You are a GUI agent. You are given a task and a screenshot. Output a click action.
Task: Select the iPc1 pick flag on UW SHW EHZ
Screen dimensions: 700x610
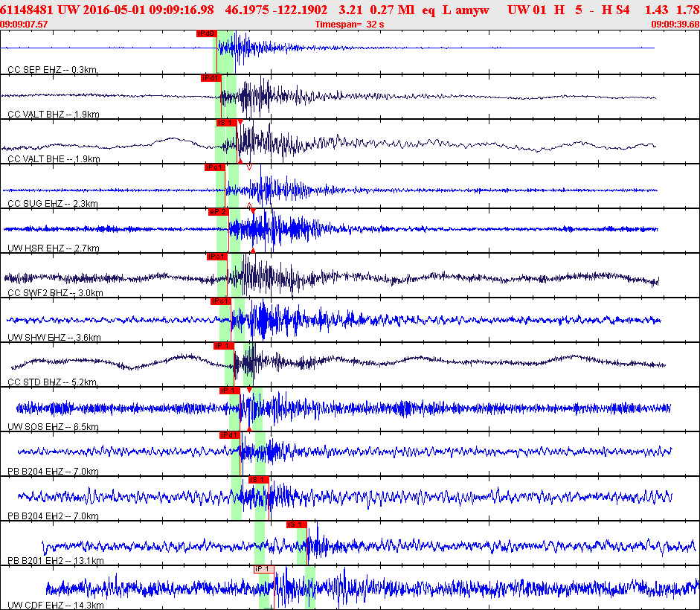(x=220, y=301)
